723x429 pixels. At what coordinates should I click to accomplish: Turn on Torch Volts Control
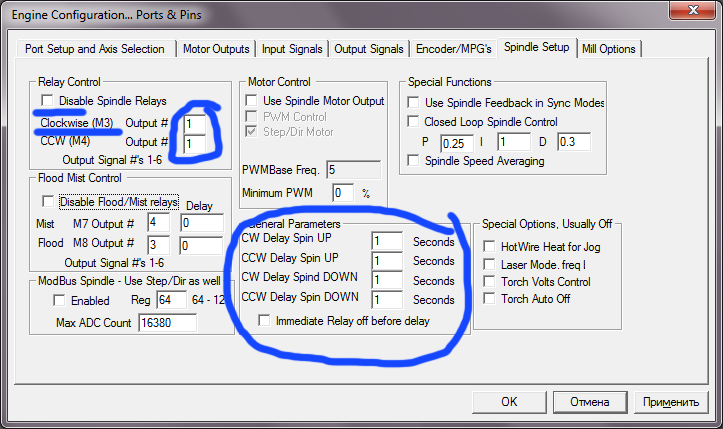[488, 281]
